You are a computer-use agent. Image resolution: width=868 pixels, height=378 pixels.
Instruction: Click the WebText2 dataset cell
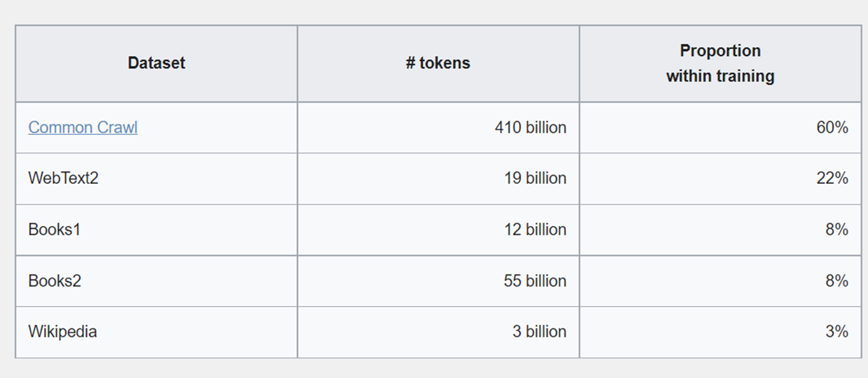(x=156, y=178)
